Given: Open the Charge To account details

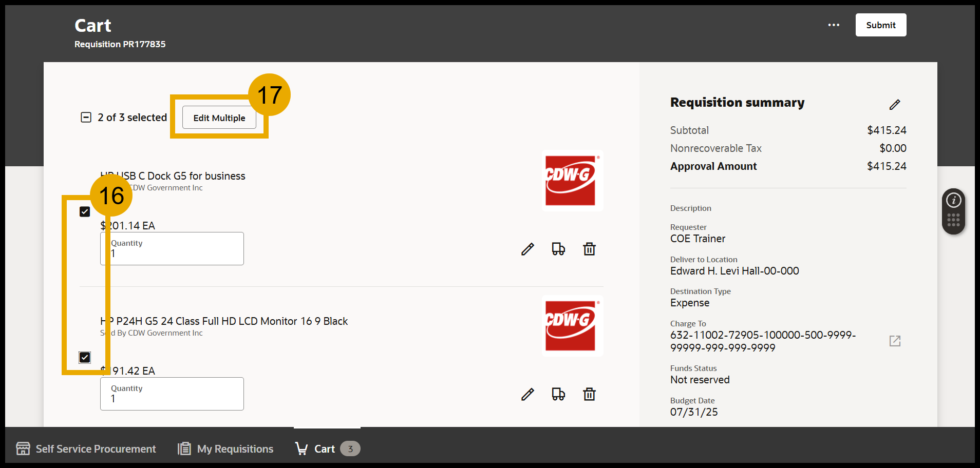Looking at the screenshot, I should point(895,340).
